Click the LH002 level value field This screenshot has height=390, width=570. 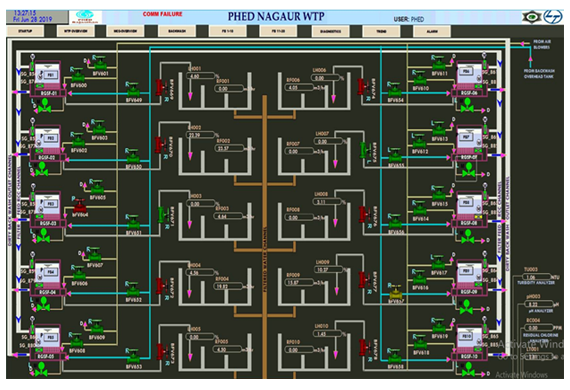200,135
